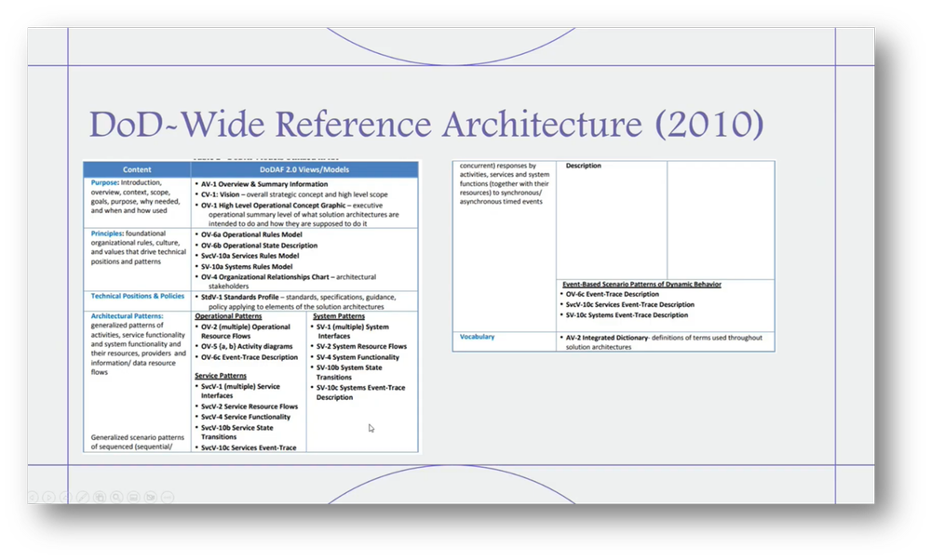Click Technical Positions & Policies label

tap(137, 296)
